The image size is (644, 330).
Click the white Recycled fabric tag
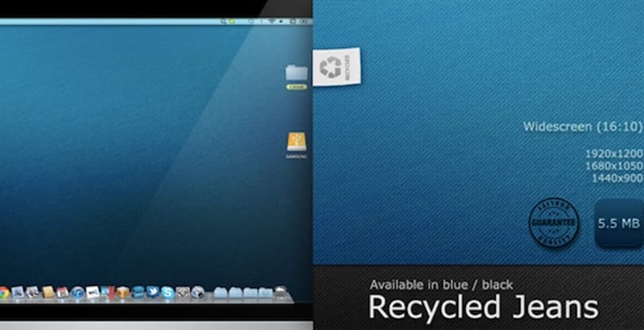(x=337, y=68)
